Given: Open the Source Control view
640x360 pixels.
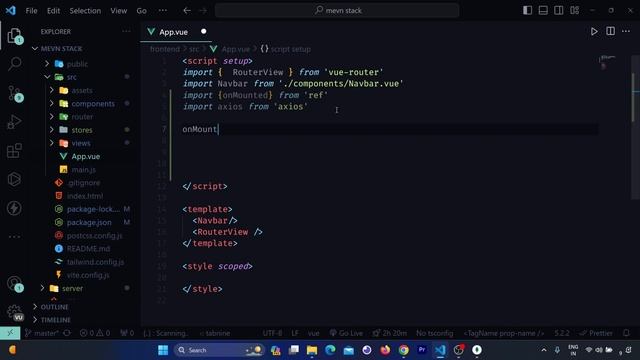Looking at the screenshot, I should pos(15,93).
